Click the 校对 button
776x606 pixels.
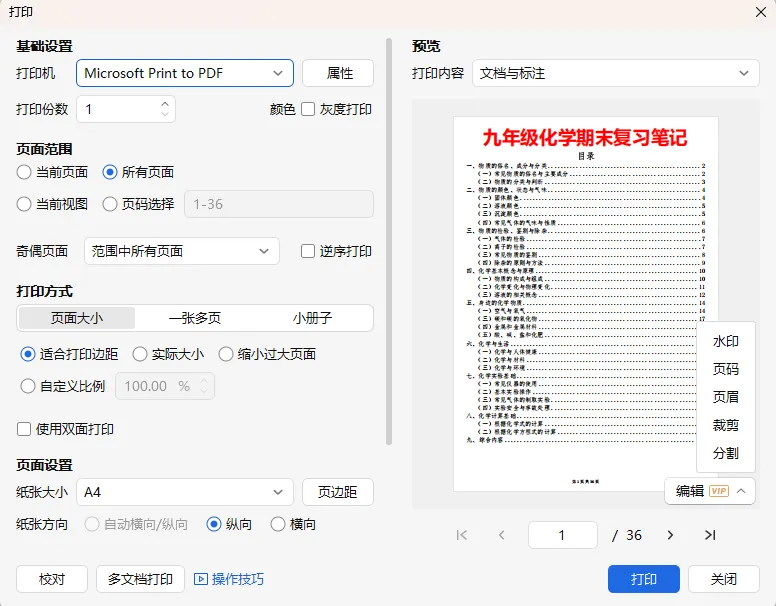[x=52, y=579]
